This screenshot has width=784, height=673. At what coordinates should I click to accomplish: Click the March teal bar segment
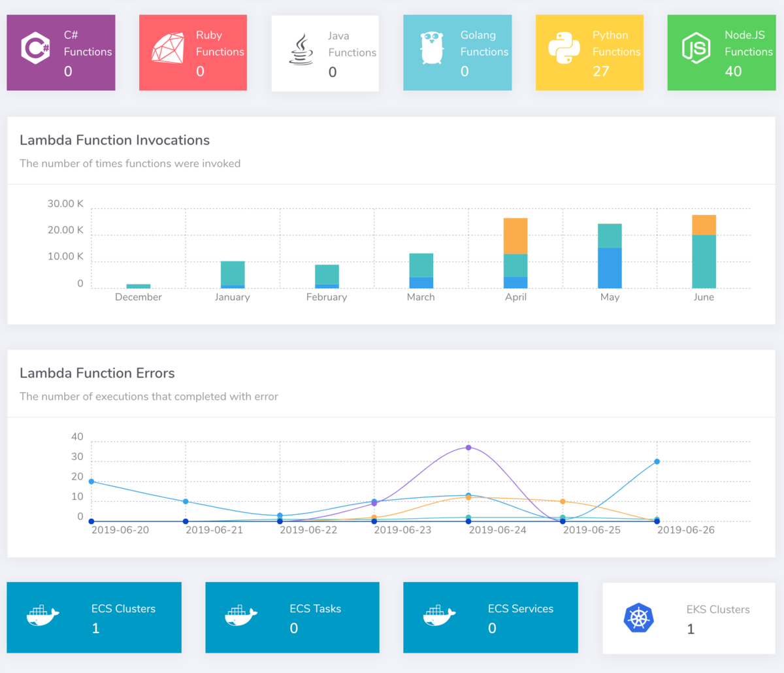point(421,265)
